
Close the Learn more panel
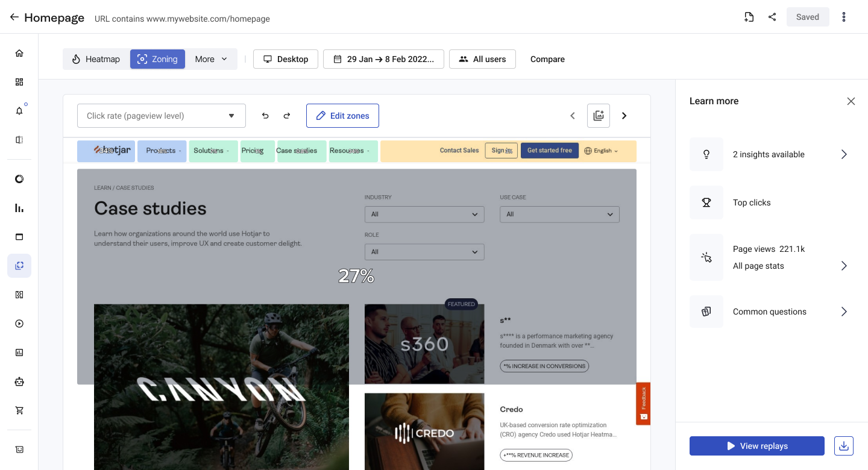click(x=851, y=101)
